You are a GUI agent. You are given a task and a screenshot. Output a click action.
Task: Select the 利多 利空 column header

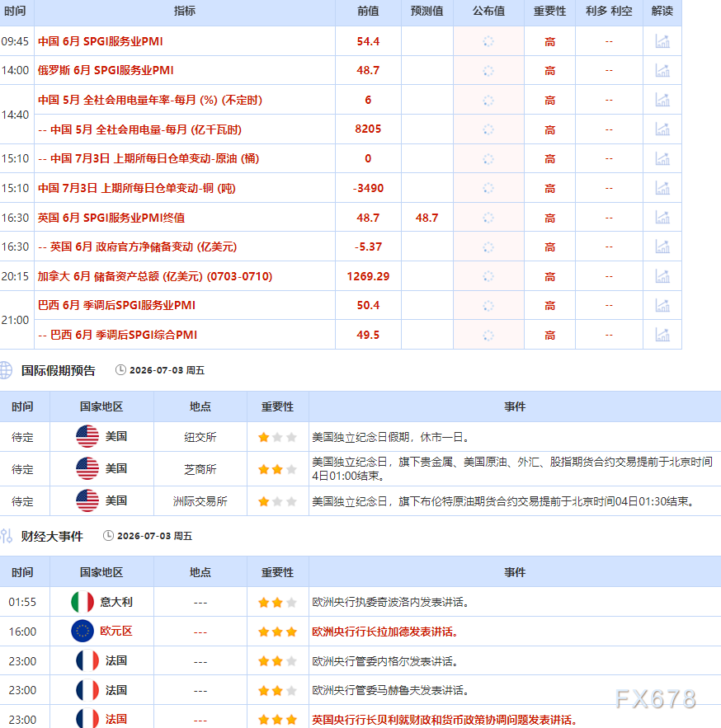[609, 12]
